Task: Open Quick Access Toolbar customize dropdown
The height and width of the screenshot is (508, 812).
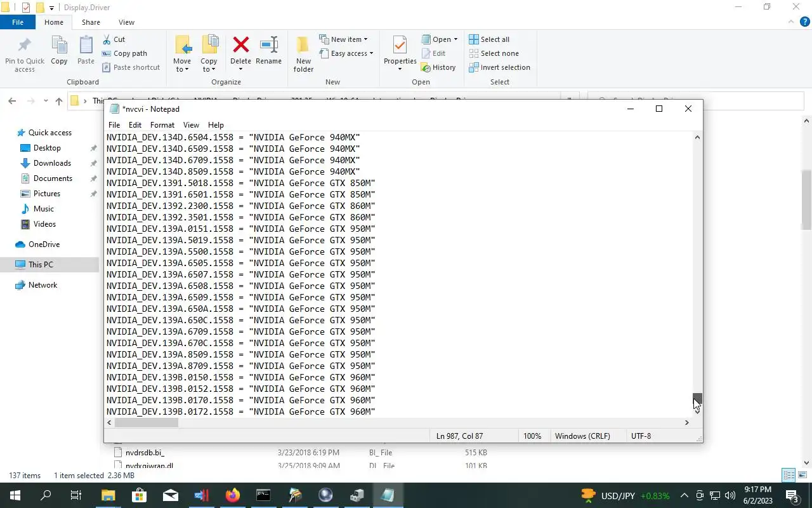Action: tap(52, 8)
